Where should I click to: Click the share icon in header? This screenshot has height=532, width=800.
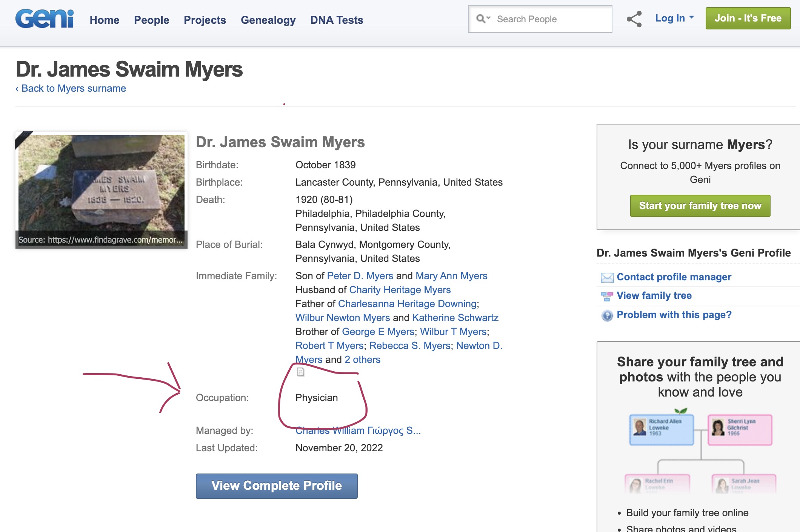(x=634, y=19)
